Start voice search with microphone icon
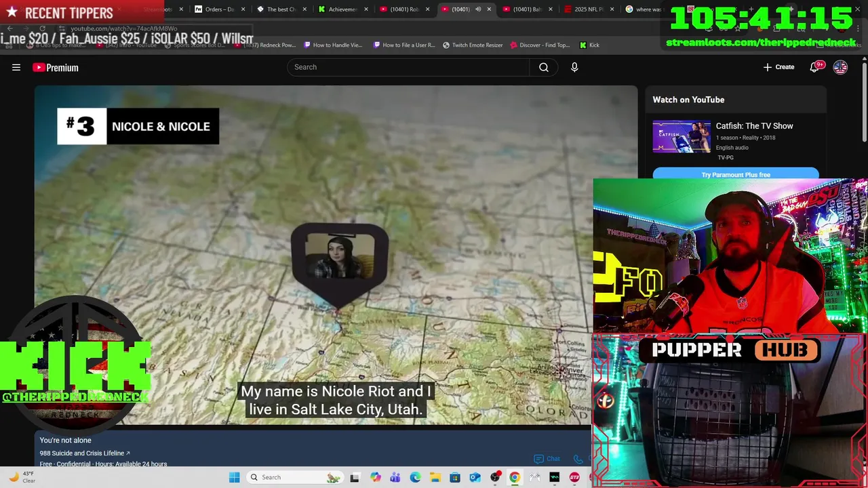The height and width of the screenshot is (488, 868). [574, 67]
